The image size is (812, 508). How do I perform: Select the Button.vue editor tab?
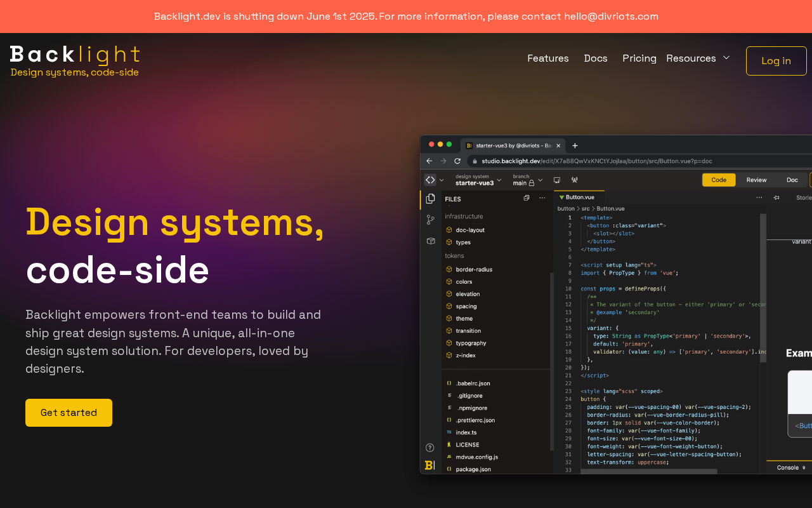pyautogui.click(x=579, y=197)
